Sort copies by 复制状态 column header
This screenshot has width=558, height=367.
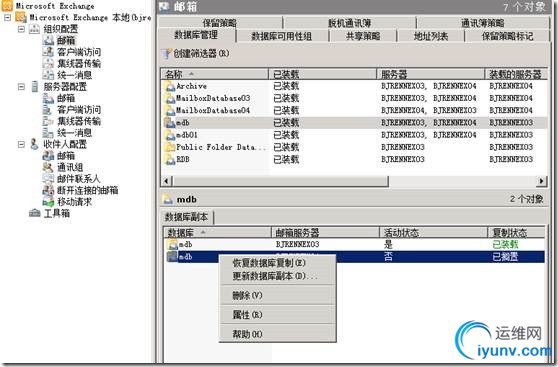click(516, 233)
